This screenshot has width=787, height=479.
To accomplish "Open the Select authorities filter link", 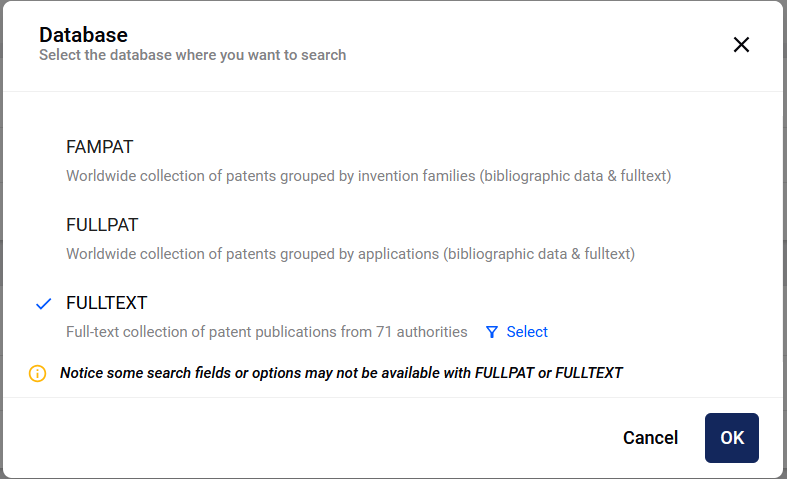I will [x=527, y=332].
